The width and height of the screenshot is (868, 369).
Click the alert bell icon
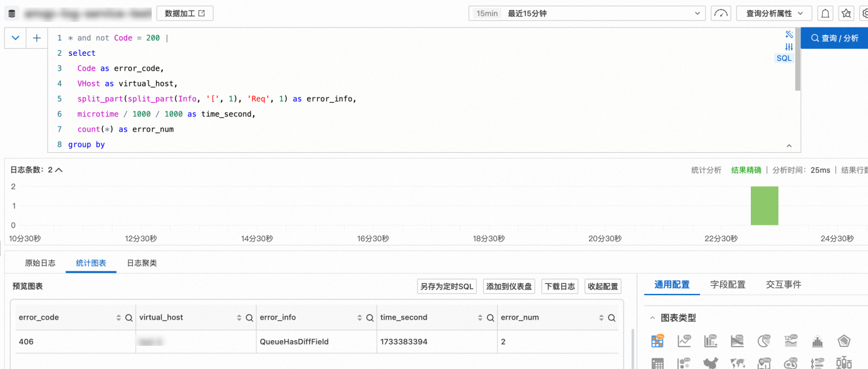826,13
